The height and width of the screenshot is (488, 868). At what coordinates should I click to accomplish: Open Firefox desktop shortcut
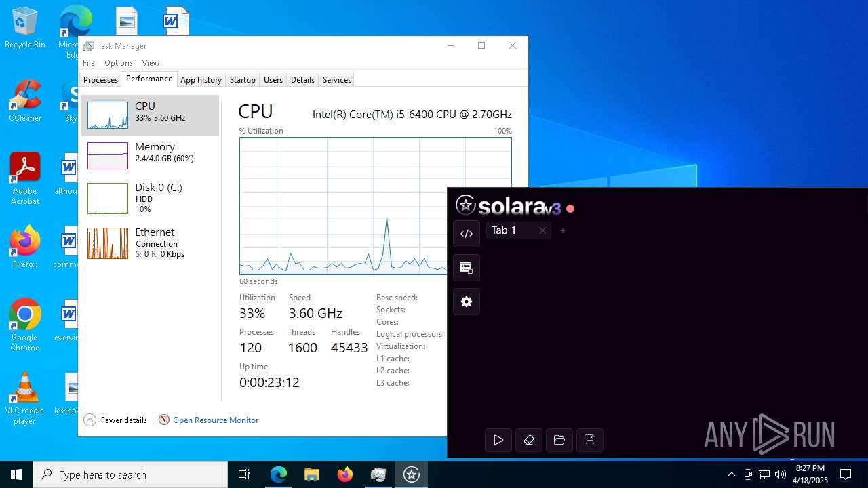tap(24, 247)
